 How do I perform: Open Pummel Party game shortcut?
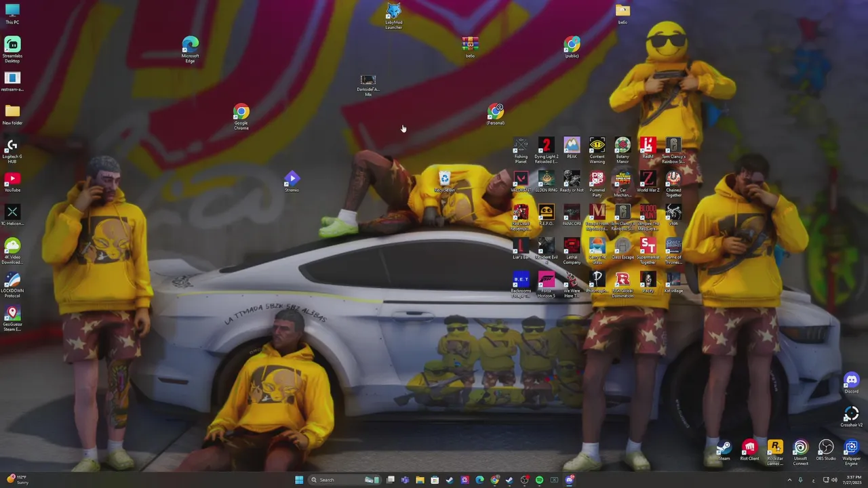[x=597, y=184]
